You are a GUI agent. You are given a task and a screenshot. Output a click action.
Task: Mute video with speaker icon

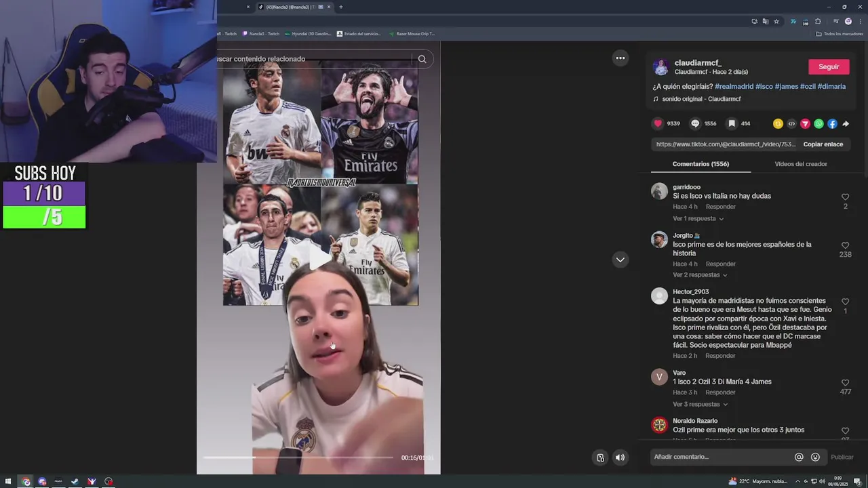(x=620, y=457)
